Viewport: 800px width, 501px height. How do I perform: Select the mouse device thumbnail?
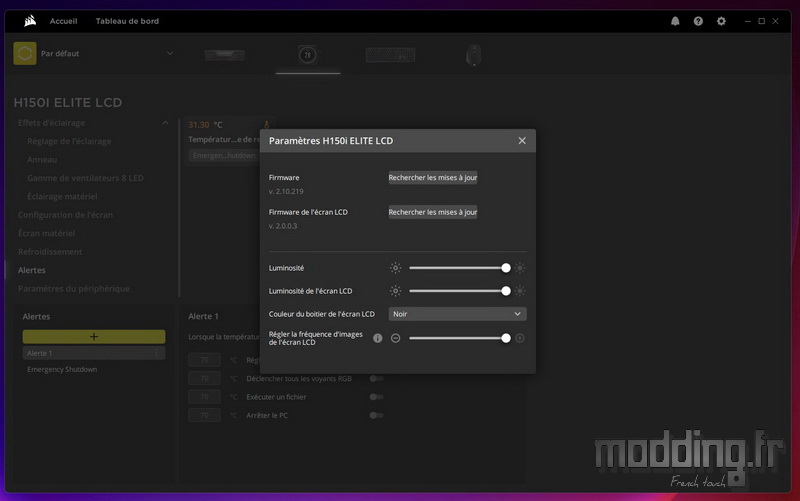coord(473,55)
